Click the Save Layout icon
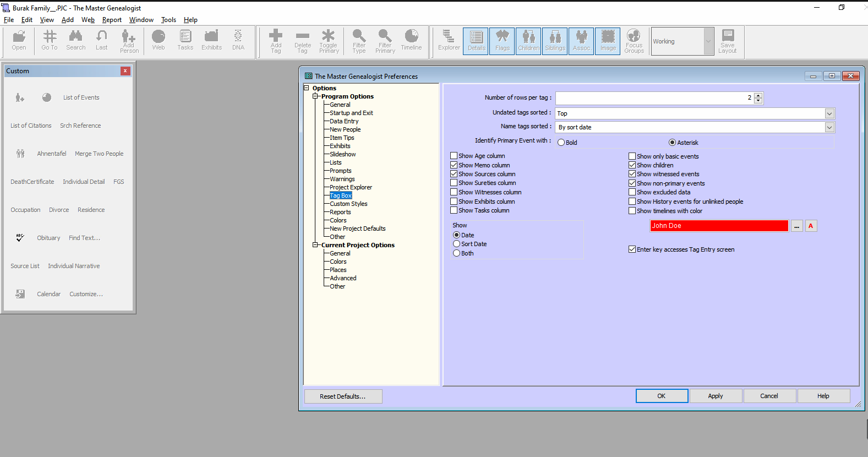 pos(728,41)
